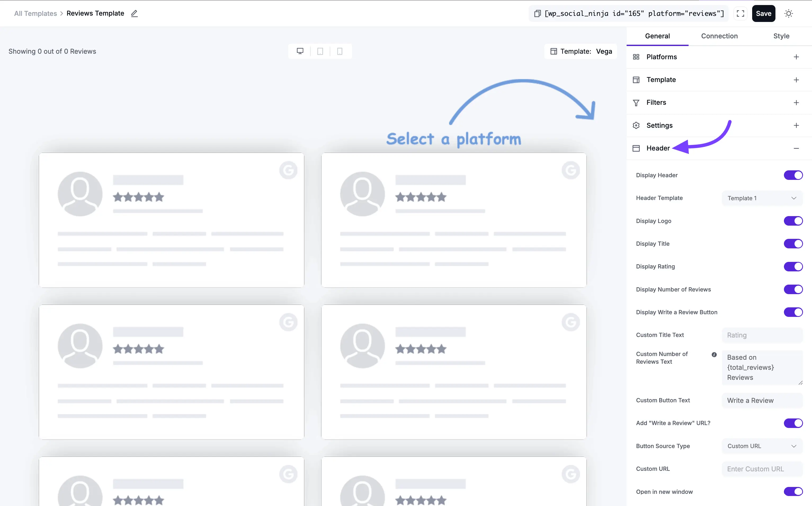Viewport: 812px width, 506px height.
Task: Switch to tablet preview mode
Action: coord(320,51)
